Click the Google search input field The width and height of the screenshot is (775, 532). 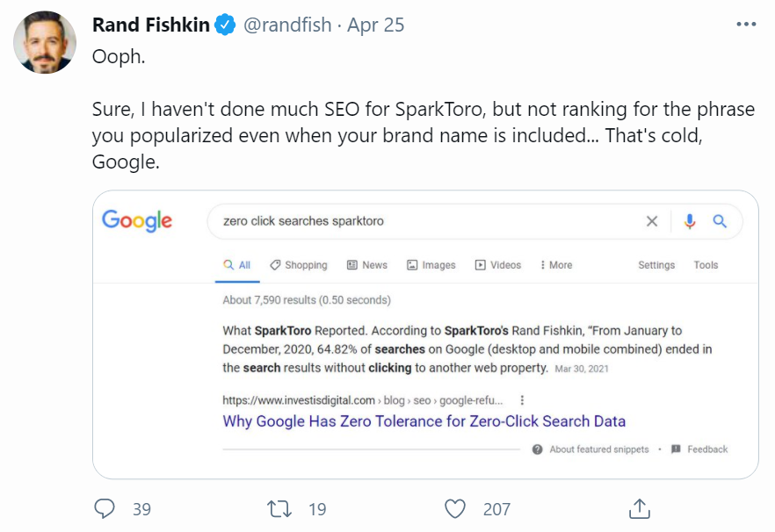pos(422,221)
